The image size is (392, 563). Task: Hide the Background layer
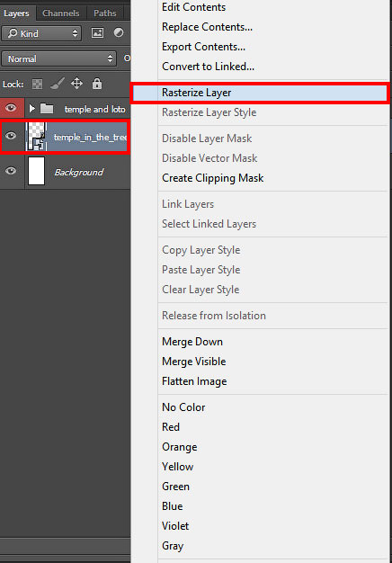point(11,171)
